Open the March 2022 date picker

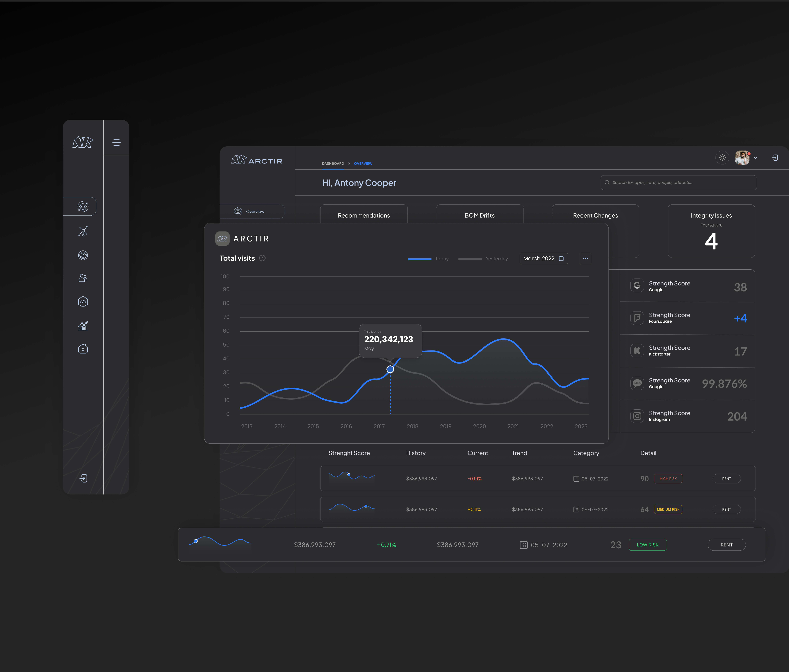(x=543, y=259)
